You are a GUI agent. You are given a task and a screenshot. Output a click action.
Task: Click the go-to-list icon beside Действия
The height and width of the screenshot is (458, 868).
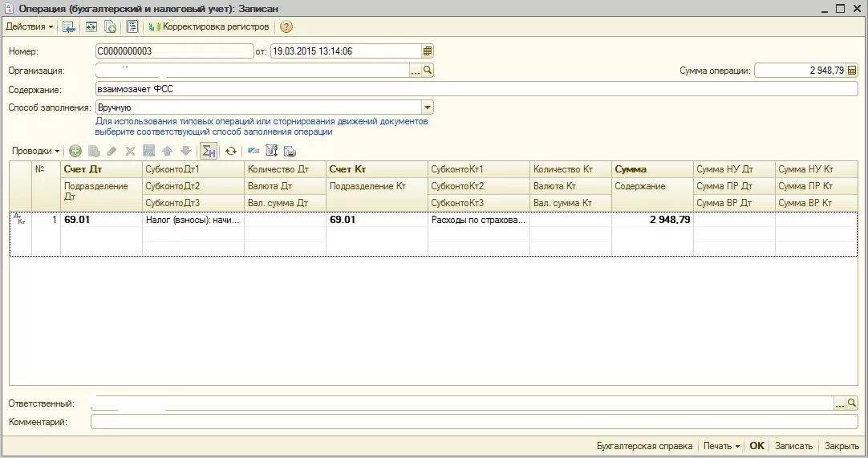point(69,26)
